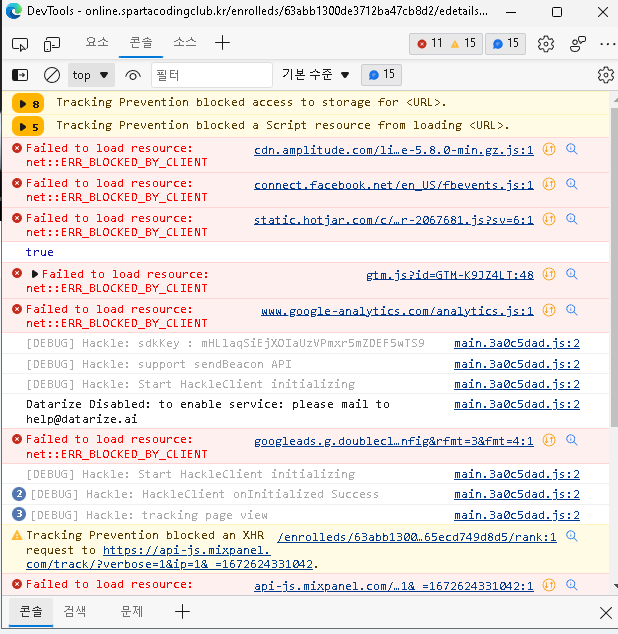Open connect.facebook.net fbevents.js link
Screen dimensions: 618x634
click(x=394, y=185)
